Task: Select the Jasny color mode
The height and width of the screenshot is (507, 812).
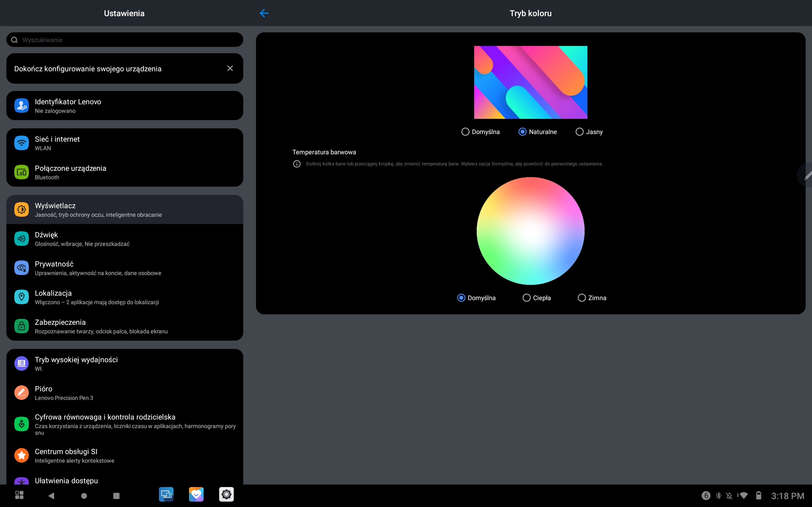Action: coord(580,132)
